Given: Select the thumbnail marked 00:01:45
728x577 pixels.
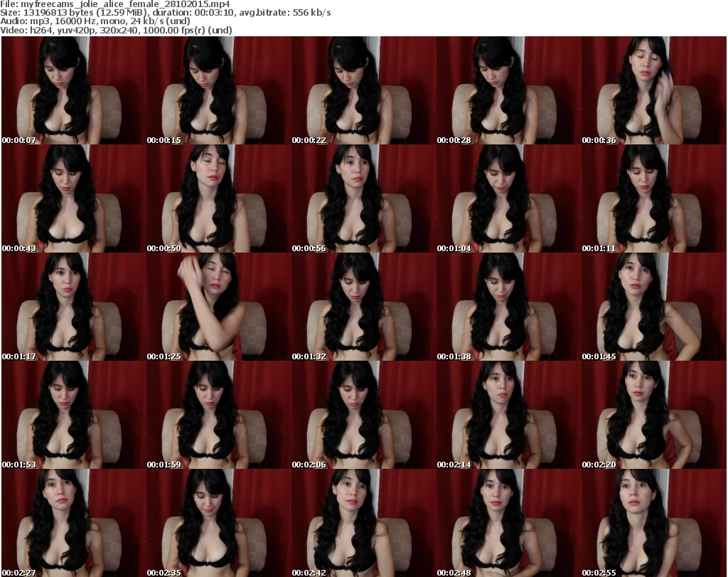Looking at the screenshot, I should [x=654, y=307].
